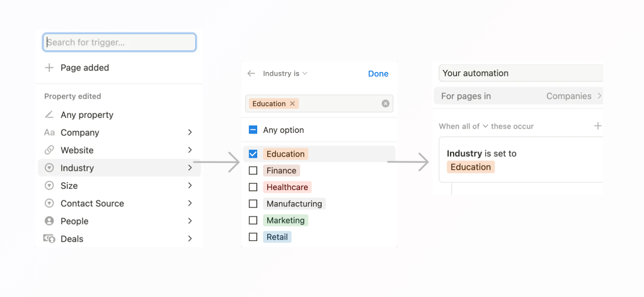This screenshot has width=644, height=297.
Task: Choose the Company property row
Action: tap(119, 133)
